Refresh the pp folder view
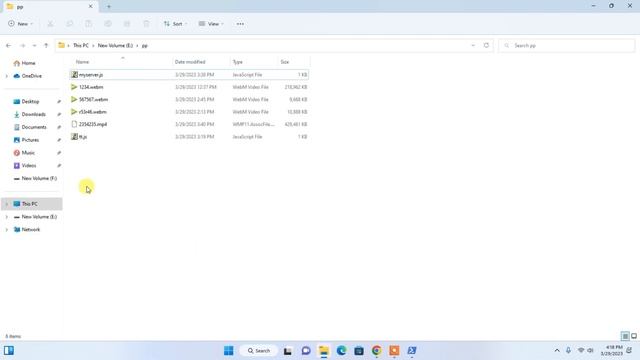The width and height of the screenshot is (640, 360). pos(486,45)
